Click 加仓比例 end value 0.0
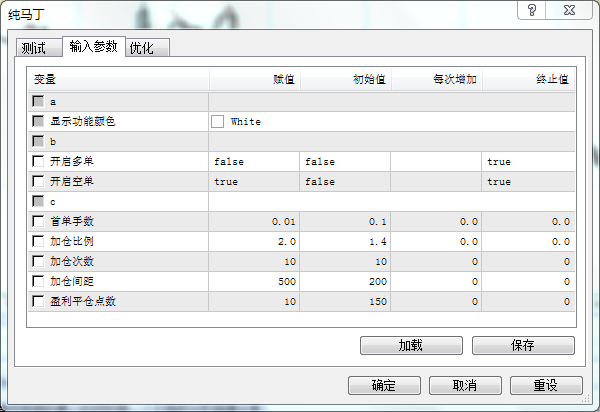Viewport: 600px width, 412px height. coord(528,242)
